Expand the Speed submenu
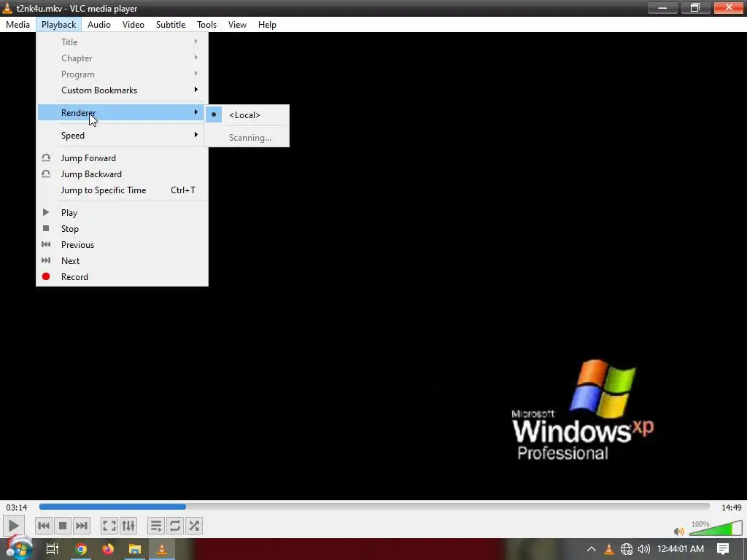The height and width of the screenshot is (560, 747). pyautogui.click(x=122, y=135)
